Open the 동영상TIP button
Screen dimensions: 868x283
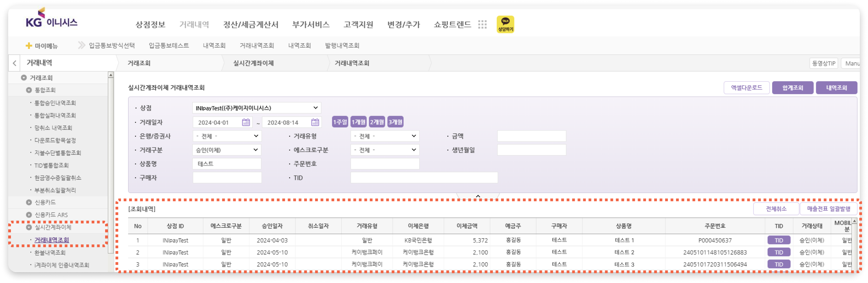[823, 63]
